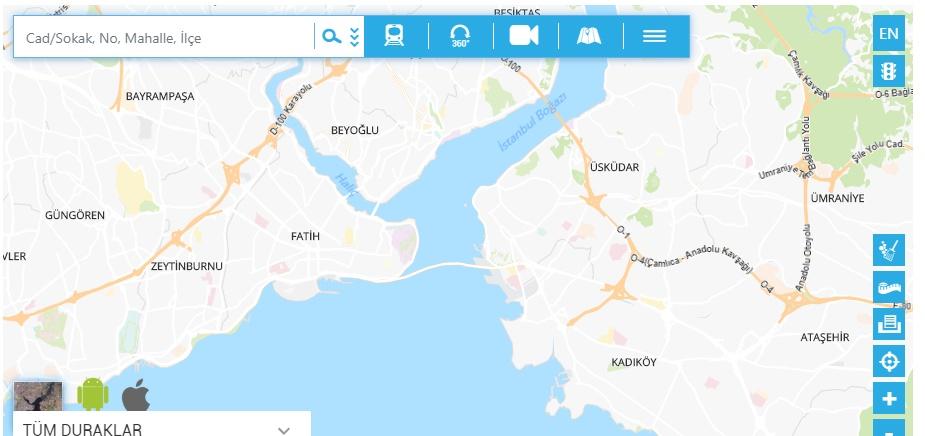This screenshot has width=925, height=436.
Task: Click the FATİH district label
Action: (x=305, y=237)
